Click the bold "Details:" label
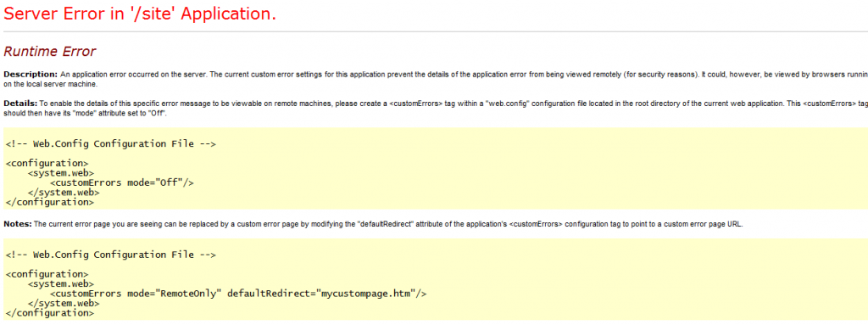 20,104
